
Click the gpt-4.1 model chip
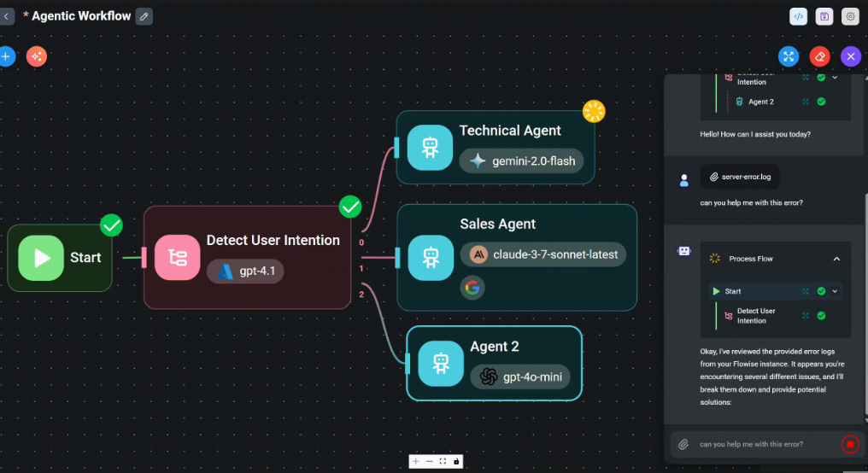coord(245,271)
